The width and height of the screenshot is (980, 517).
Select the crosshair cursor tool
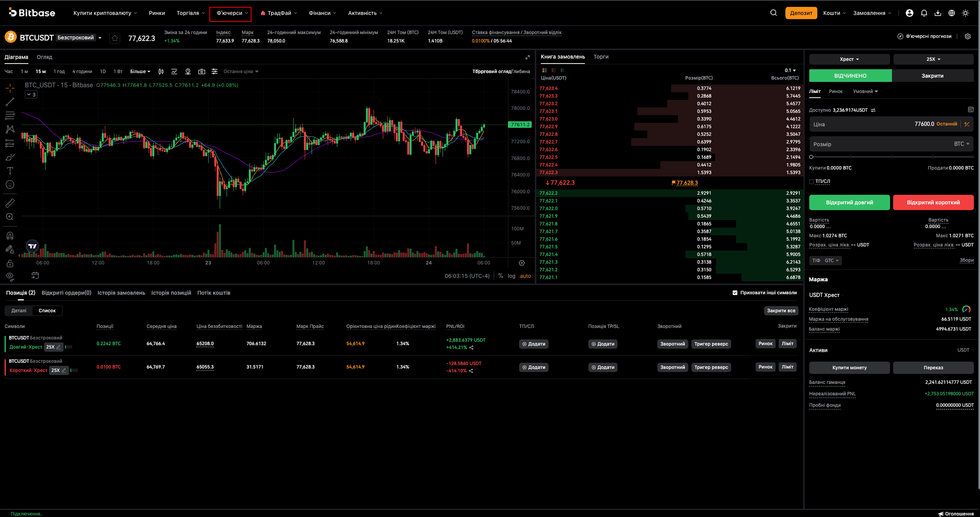click(x=10, y=88)
